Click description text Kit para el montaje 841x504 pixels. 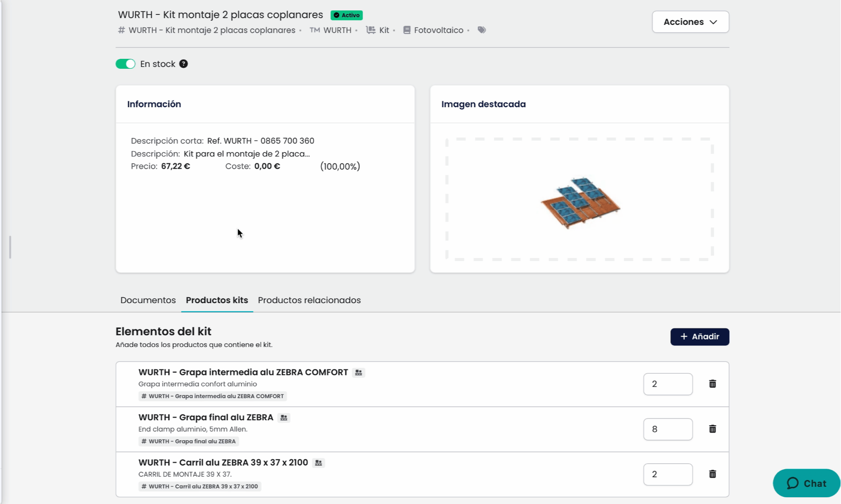[x=247, y=154]
